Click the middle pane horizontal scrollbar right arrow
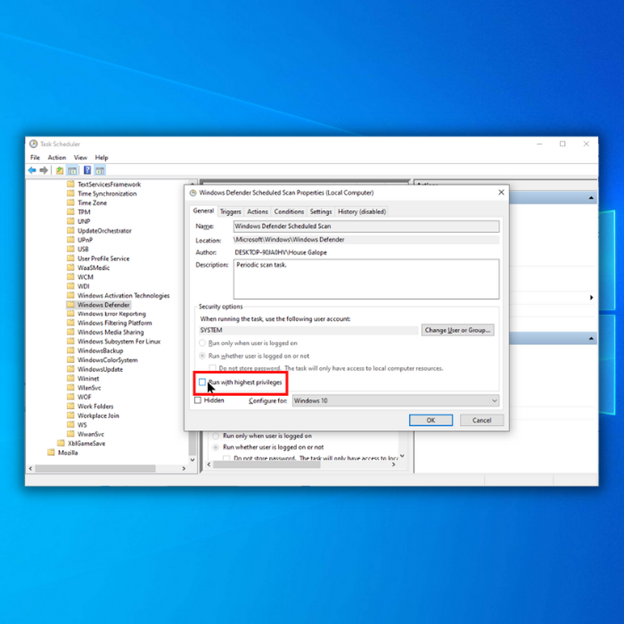624x624 pixels. click(x=394, y=464)
